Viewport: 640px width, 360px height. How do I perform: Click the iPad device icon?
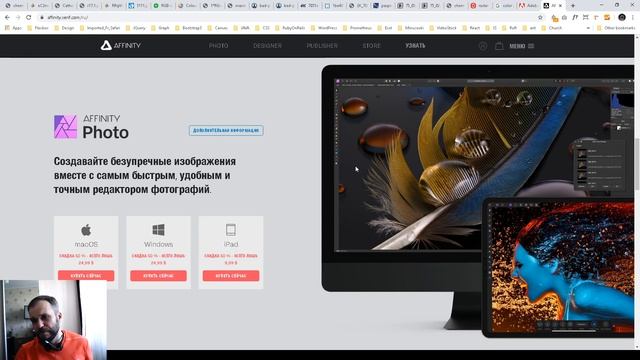coord(231,230)
